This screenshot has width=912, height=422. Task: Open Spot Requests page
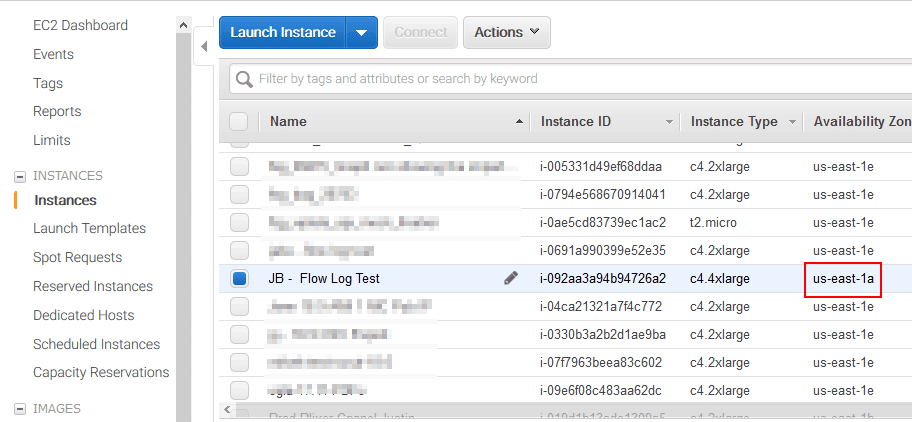77,258
